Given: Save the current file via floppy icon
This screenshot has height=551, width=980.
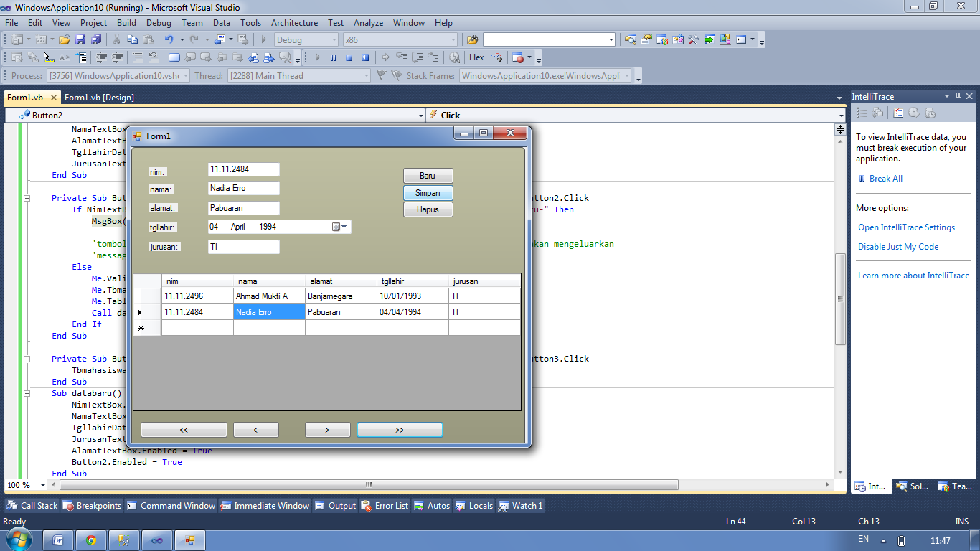Looking at the screenshot, I should (x=80, y=39).
